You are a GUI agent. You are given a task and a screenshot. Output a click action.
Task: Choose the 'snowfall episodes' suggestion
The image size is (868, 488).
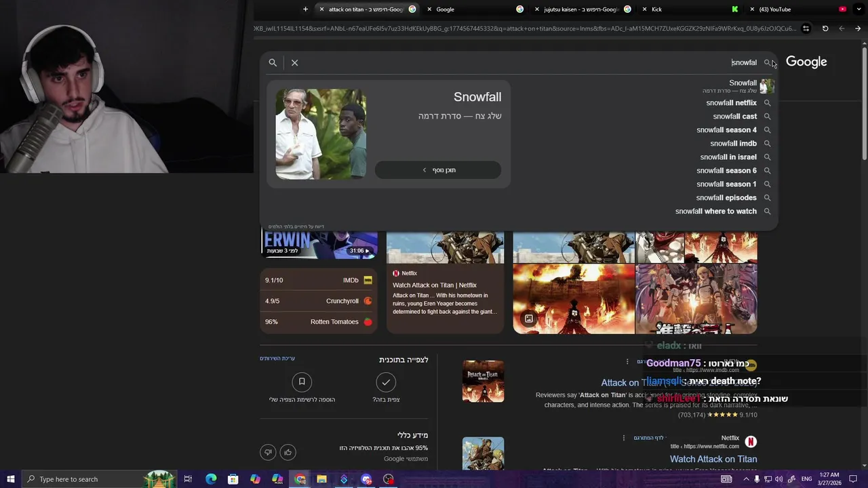point(726,198)
